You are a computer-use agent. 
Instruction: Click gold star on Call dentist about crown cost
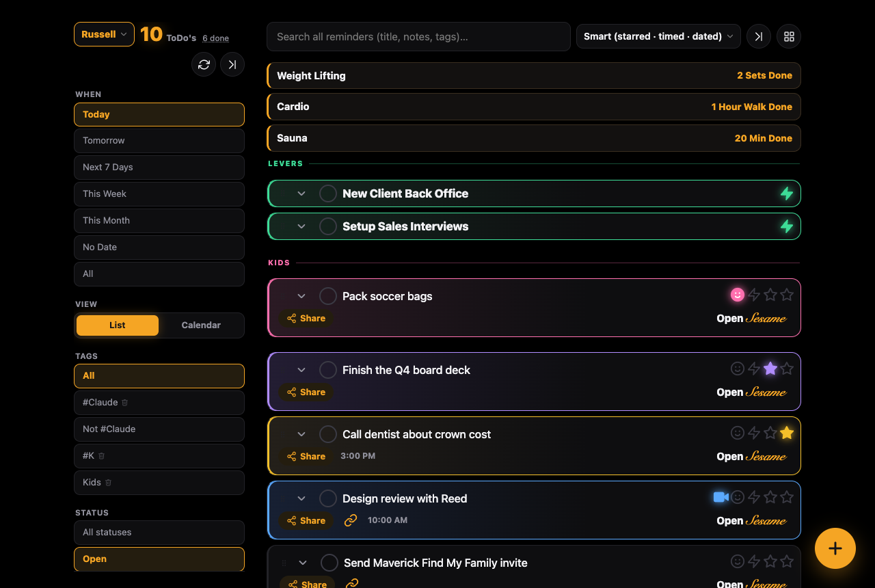coord(787,433)
